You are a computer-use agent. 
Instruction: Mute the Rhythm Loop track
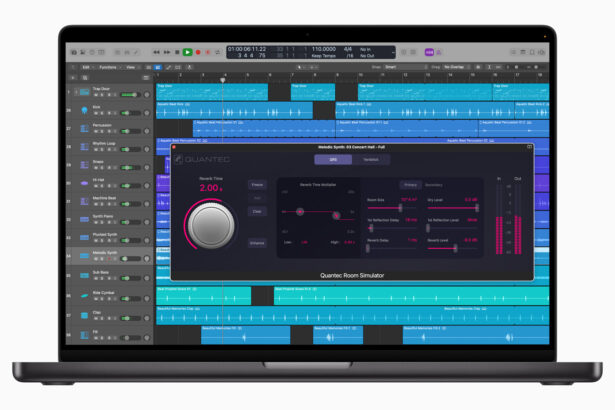pos(96,149)
